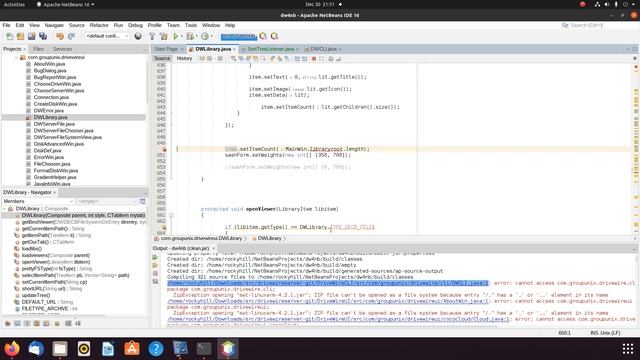Open the Debug menu

pyautogui.click(x=135, y=25)
